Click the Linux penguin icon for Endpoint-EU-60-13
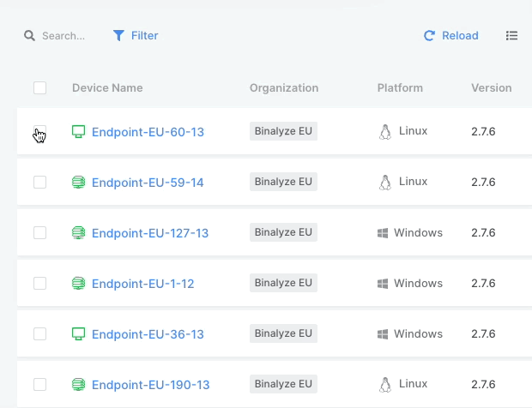Image resolution: width=532 pixels, height=408 pixels. (x=385, y=132)
